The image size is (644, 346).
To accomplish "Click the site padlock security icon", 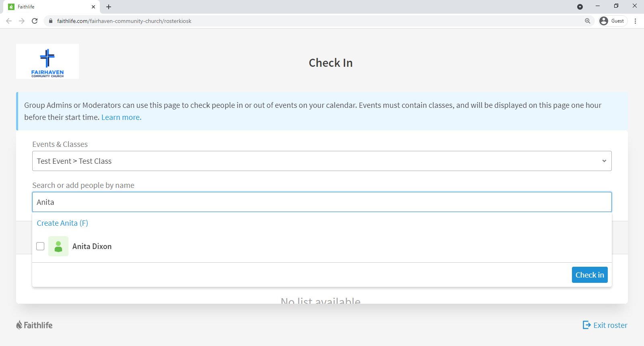I will pos(51,21).
